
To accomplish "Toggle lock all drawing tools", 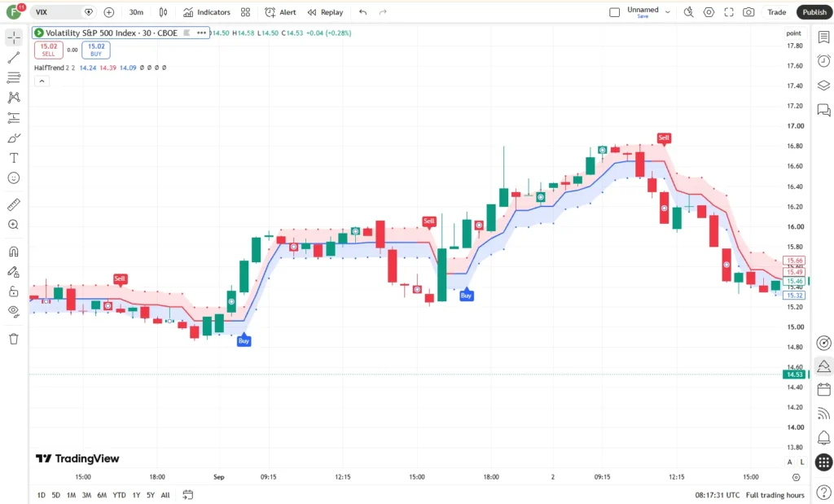I will point(14,291).
